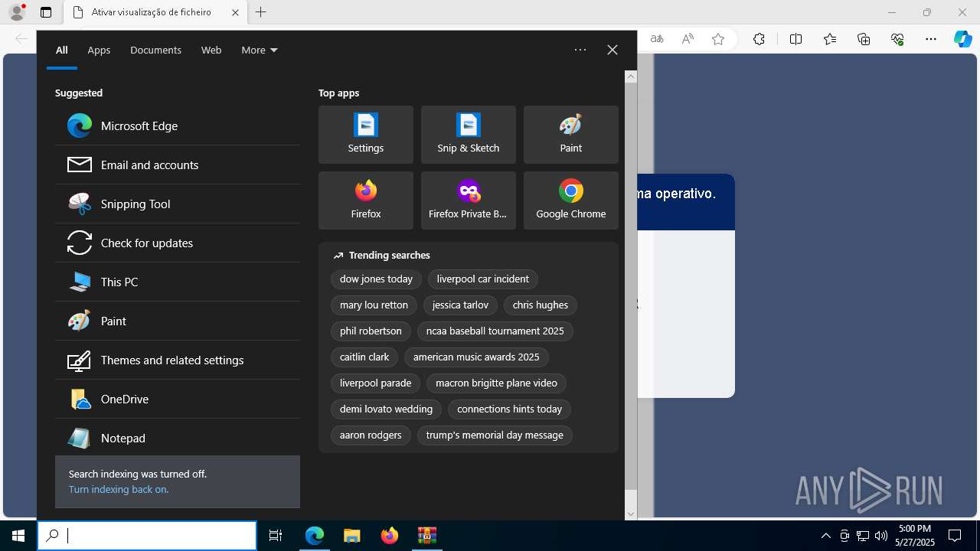Image resolution: width=980 pixels, height=551 pixels.
Task: Open a new Edge tab
Action: 261,12
